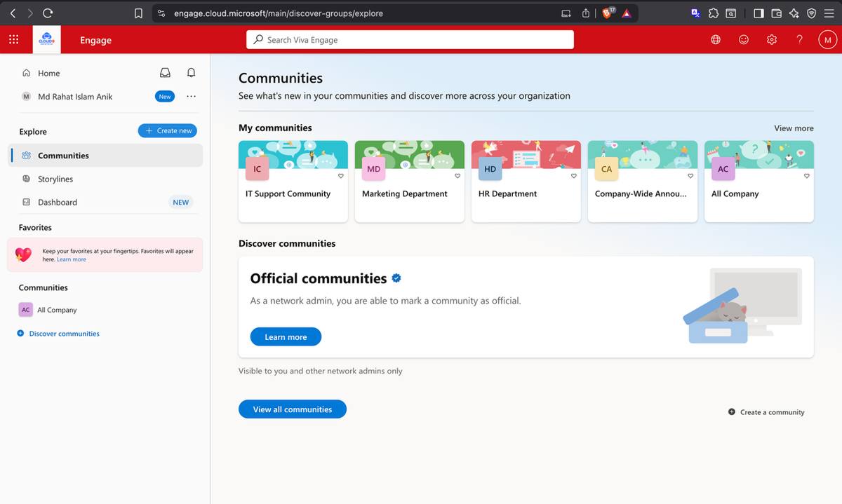This screenshot has width=842, height=504.
Task: Click the smiley feedback icon
Action: coord(744,40)
